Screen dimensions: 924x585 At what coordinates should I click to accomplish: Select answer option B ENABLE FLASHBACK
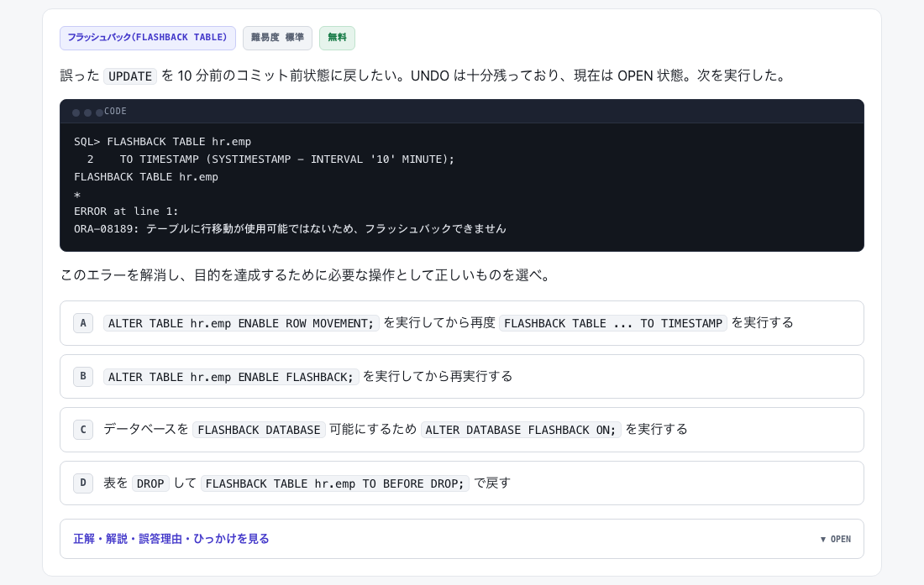(x=461, y=377)
